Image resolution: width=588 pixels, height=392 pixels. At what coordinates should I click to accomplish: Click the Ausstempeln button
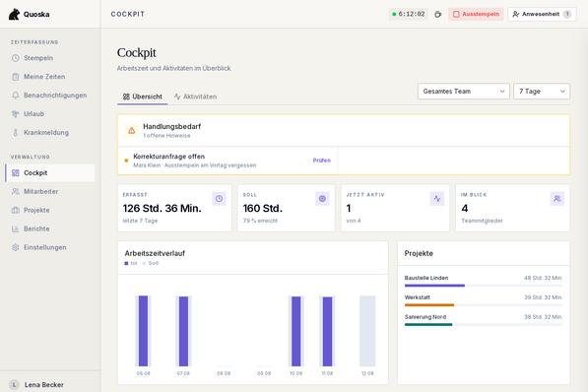click(476, 14)
